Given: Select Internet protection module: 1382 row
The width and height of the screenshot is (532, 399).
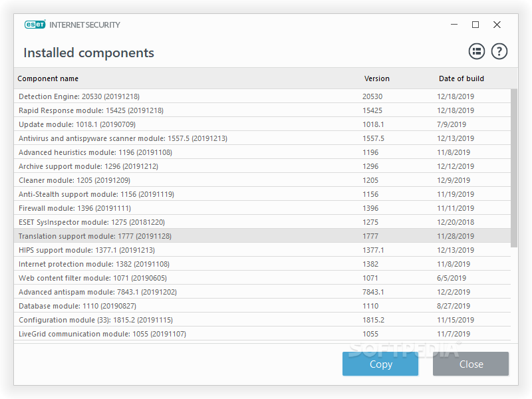Looking at the screenshot, I should [262, 264].
